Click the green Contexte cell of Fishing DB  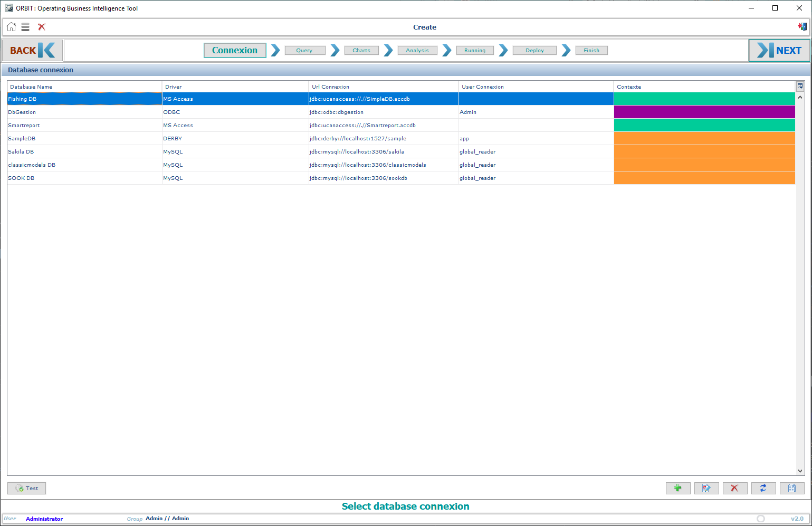(704, 99)
